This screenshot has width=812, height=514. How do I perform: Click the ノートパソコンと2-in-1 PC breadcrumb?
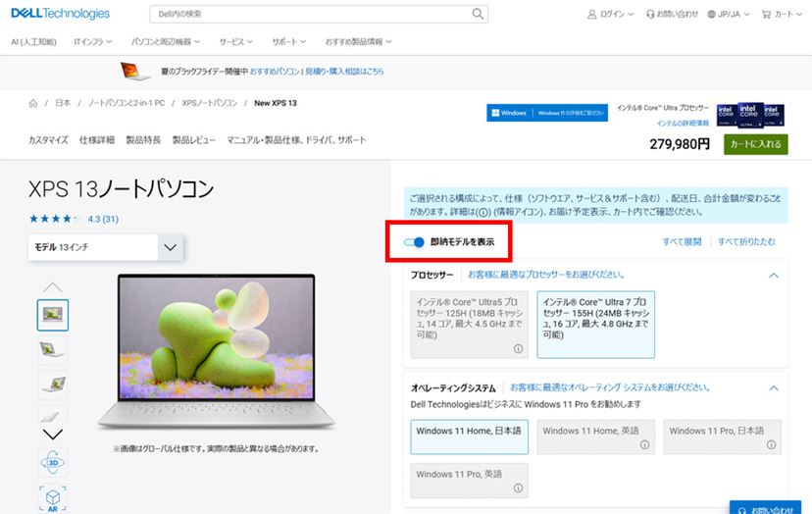pos(127,103)
